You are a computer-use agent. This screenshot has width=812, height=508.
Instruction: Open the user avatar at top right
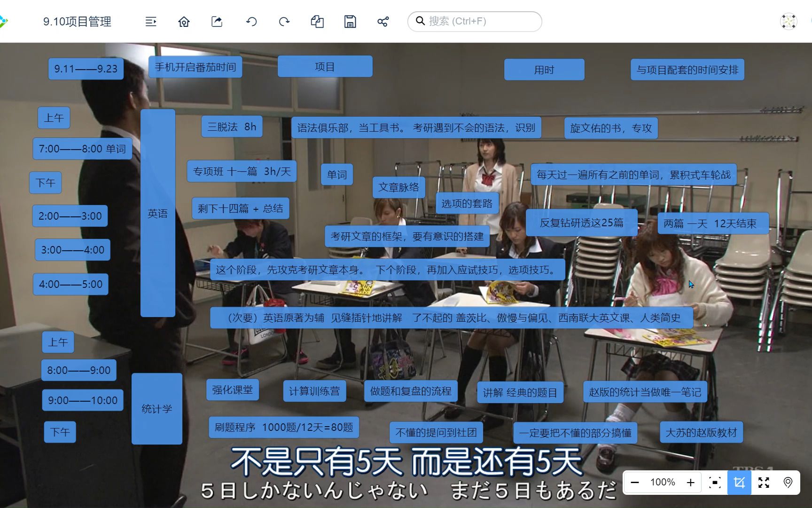[x=789, y=21]
